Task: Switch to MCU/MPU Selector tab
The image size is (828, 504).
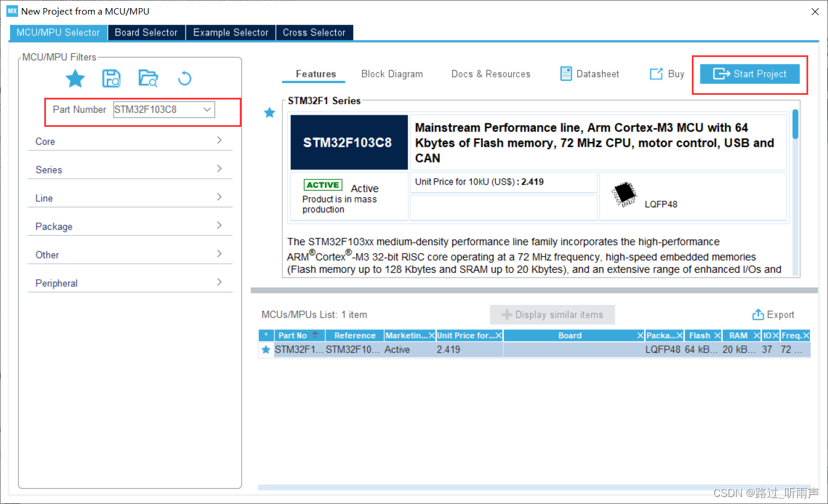Action: pos(58,33)
